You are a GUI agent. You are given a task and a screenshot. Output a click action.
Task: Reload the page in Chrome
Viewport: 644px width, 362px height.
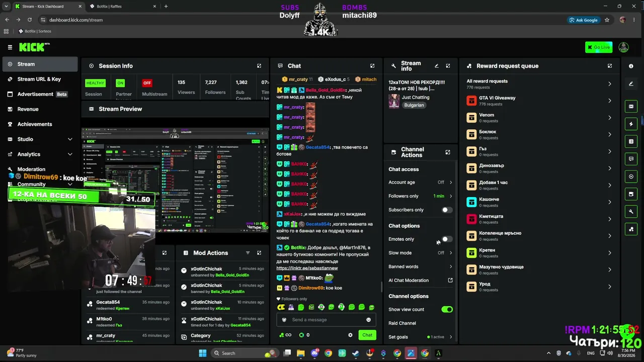pyautogui.click(x=30, y=20)
